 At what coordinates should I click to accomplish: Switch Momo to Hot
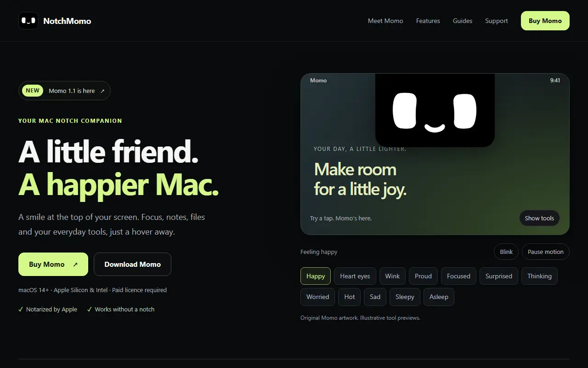(x=350, y=297)
